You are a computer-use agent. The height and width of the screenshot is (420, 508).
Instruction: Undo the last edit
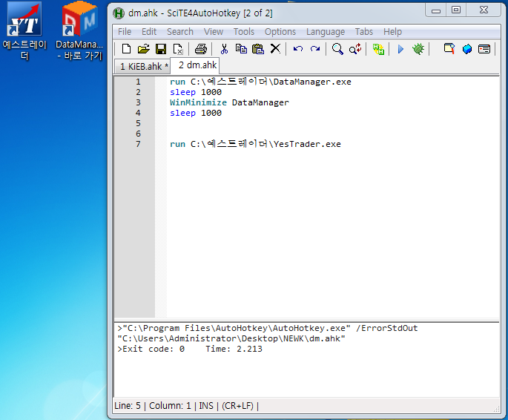click(x=298, y=49)
